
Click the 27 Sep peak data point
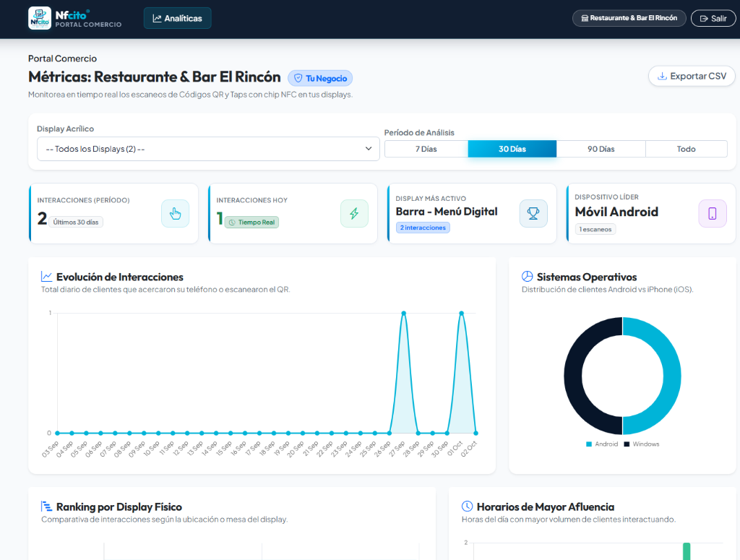coord(403,314)
